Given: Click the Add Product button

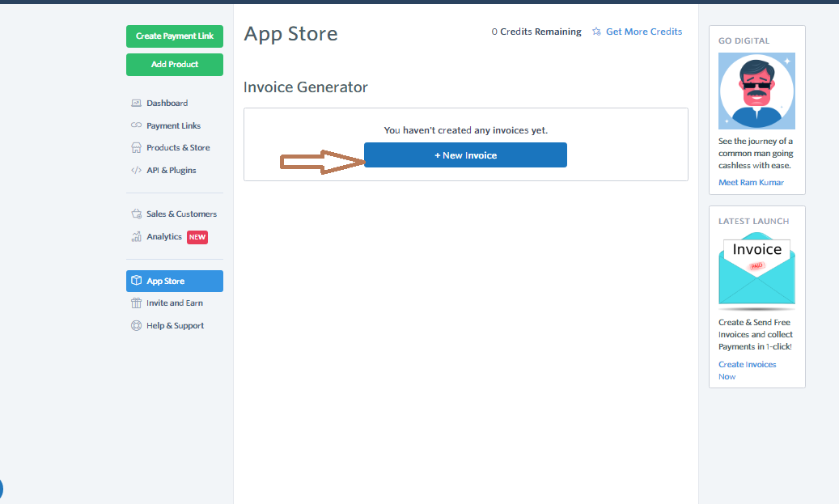Looking at the screenshot, I should pos(175,65).
